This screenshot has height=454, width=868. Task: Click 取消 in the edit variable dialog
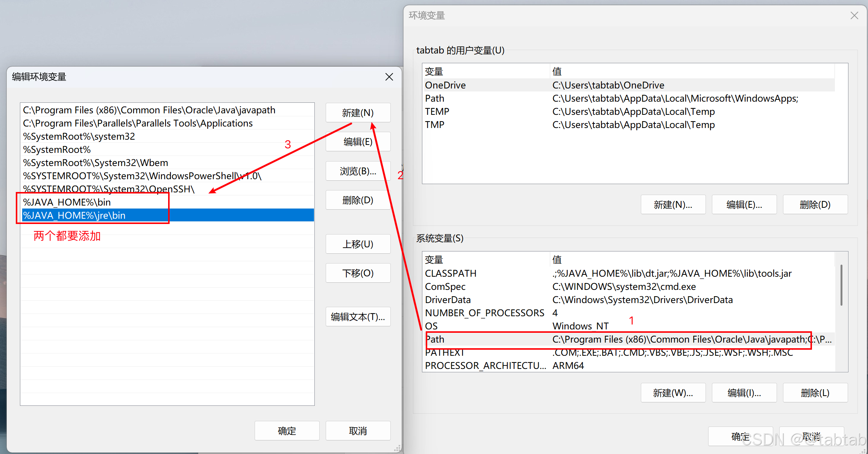[358, 431]
